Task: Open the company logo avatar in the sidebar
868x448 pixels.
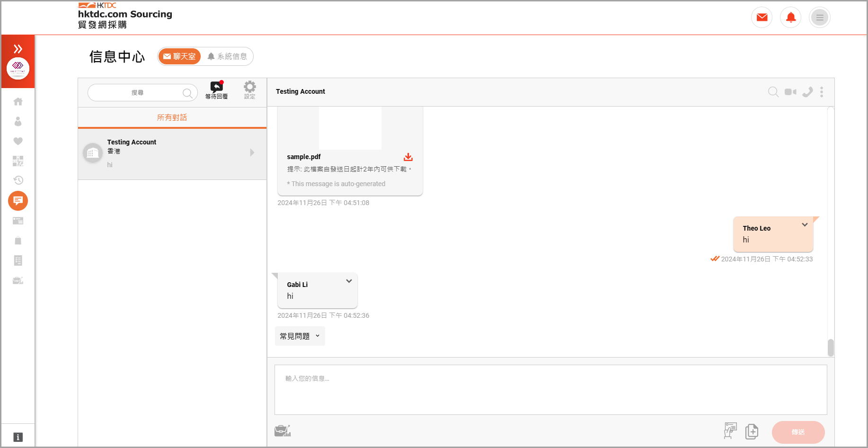Action: 18,69
